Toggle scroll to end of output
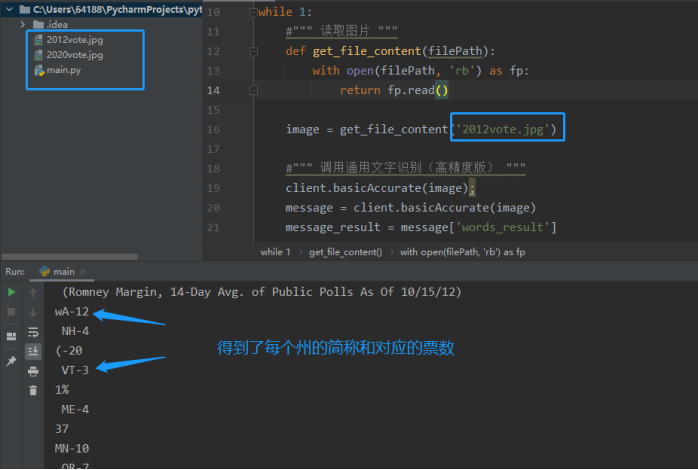The height and width of the screenshot is (470, 698). click(33, 351)
